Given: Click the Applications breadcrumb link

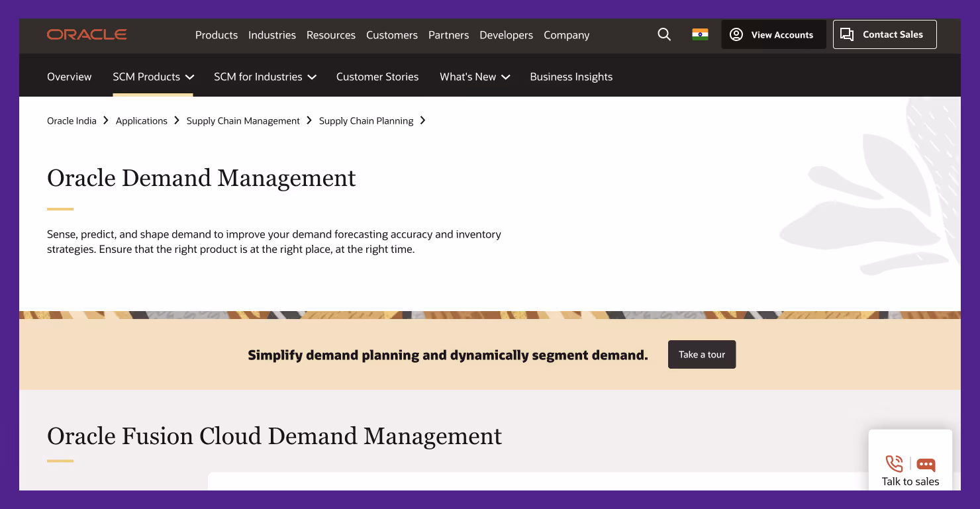Looking at the screenshot, I should tap(142, 120).
